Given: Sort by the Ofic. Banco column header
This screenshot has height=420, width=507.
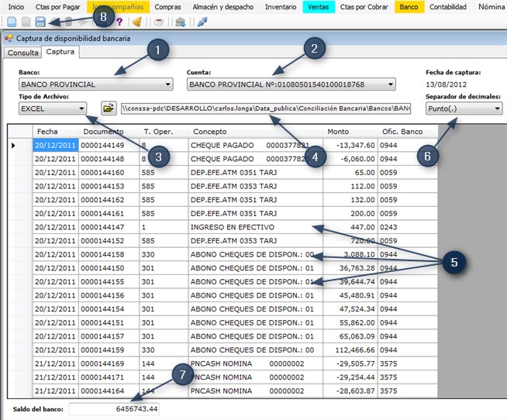Looking at the screenshot, I should click(408, 132).
